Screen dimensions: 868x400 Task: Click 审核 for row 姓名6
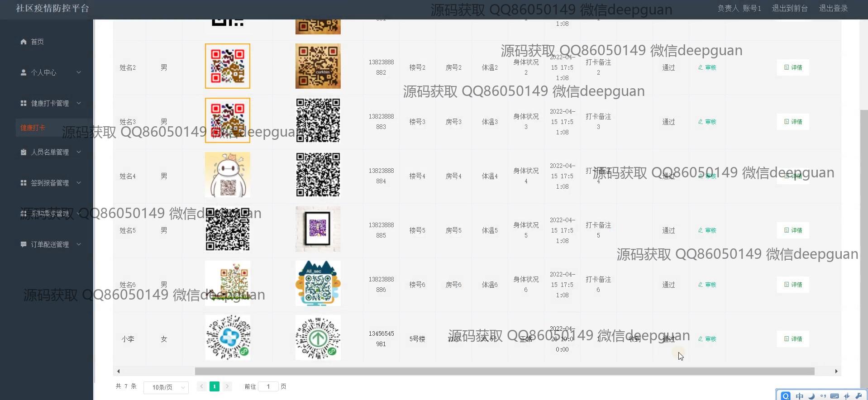pos(707,285)
